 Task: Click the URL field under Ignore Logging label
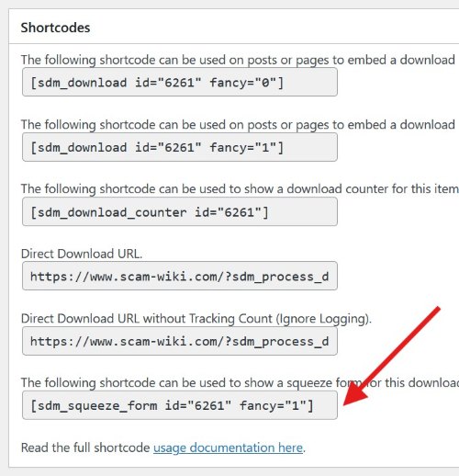[x=180, y=341]
